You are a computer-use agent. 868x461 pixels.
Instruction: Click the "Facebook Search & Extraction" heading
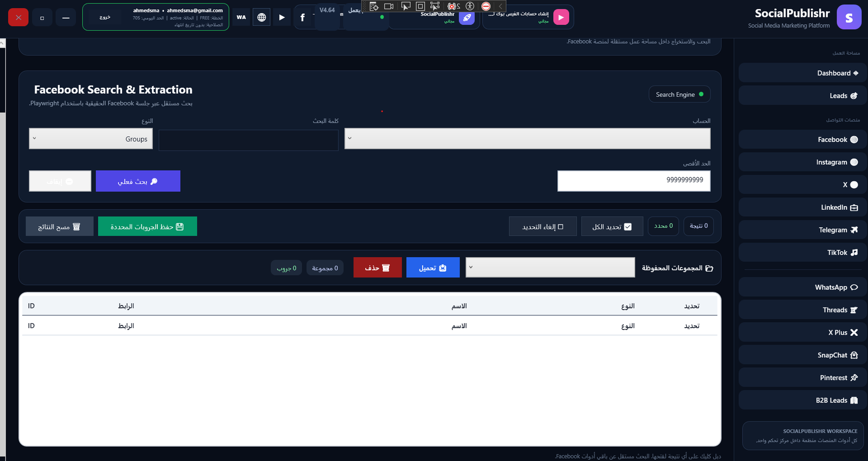point(113,89)
